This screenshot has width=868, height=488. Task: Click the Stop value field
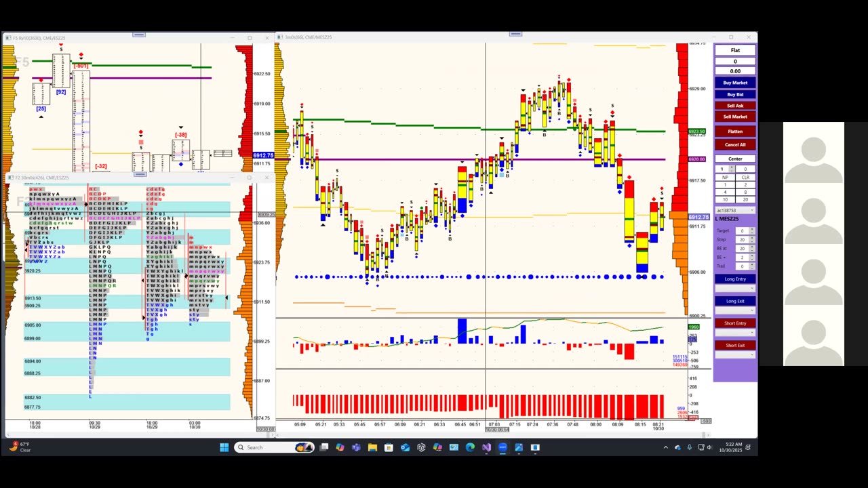(x=742, y=239)
